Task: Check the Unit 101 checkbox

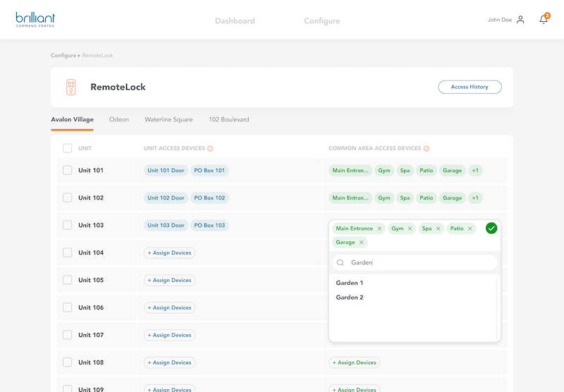Action: point(67,170)
